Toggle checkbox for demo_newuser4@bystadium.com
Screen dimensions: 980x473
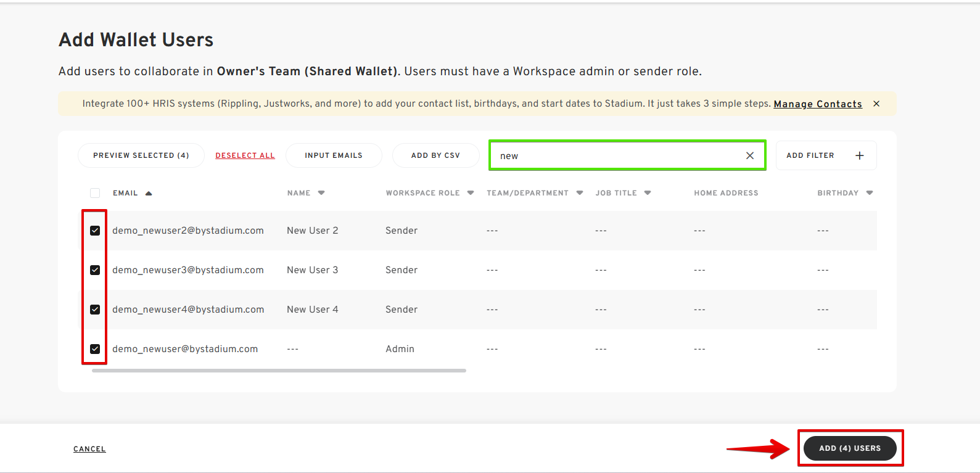point(95,310)
